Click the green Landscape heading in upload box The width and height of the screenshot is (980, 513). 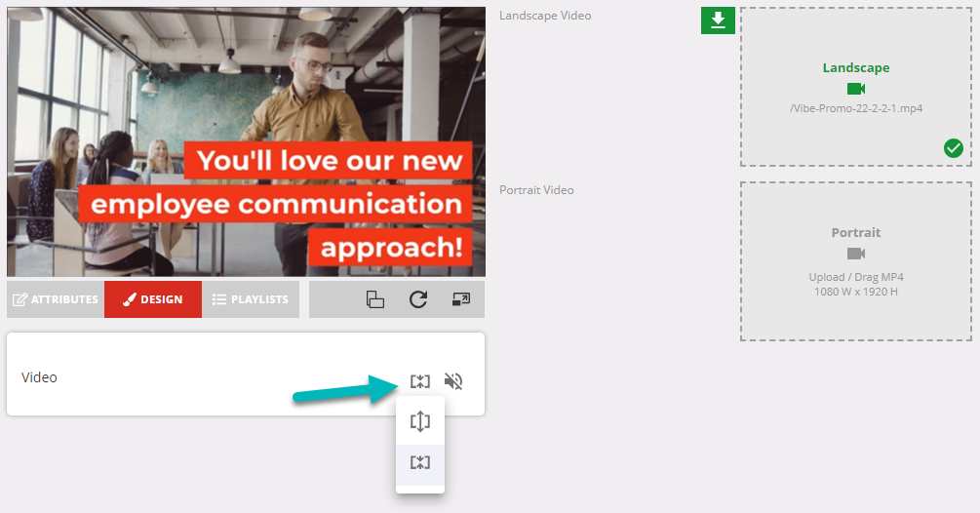pos(855,68)
